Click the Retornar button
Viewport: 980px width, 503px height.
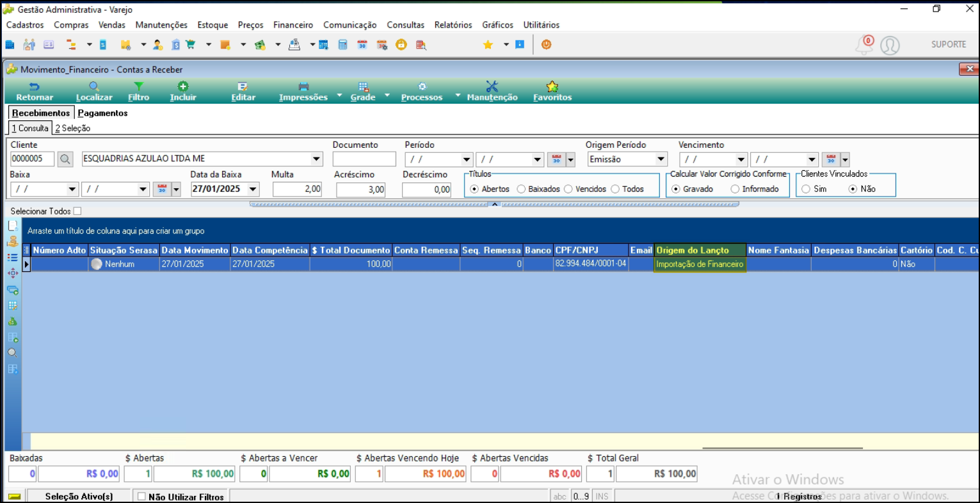[35, 92]
